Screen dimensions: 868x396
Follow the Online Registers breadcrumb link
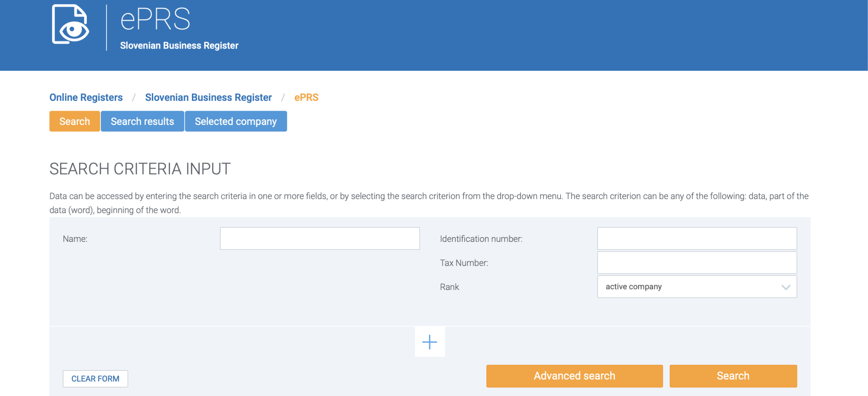[86, 98]
